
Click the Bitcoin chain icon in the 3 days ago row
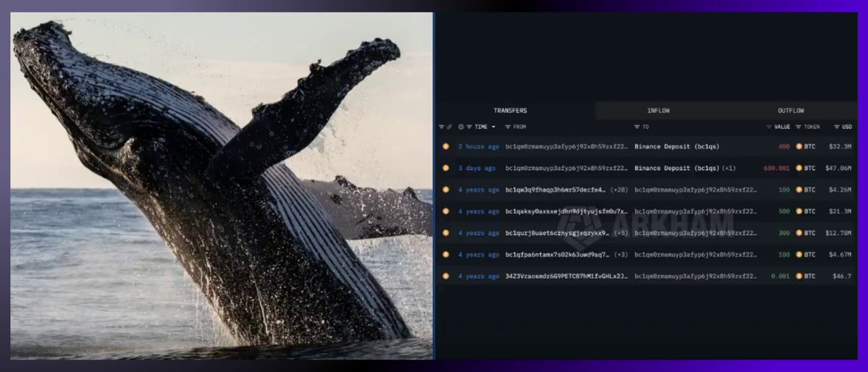(x=446, y=168)
